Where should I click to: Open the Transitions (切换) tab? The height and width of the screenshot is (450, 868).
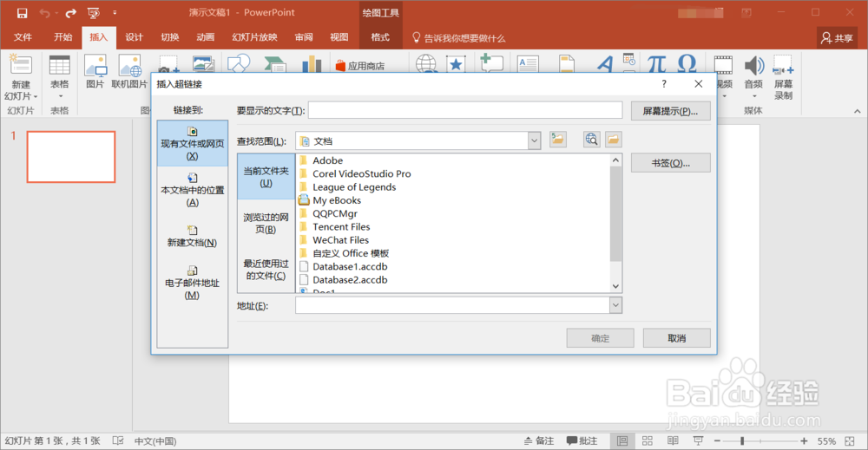tap(169, 37)
